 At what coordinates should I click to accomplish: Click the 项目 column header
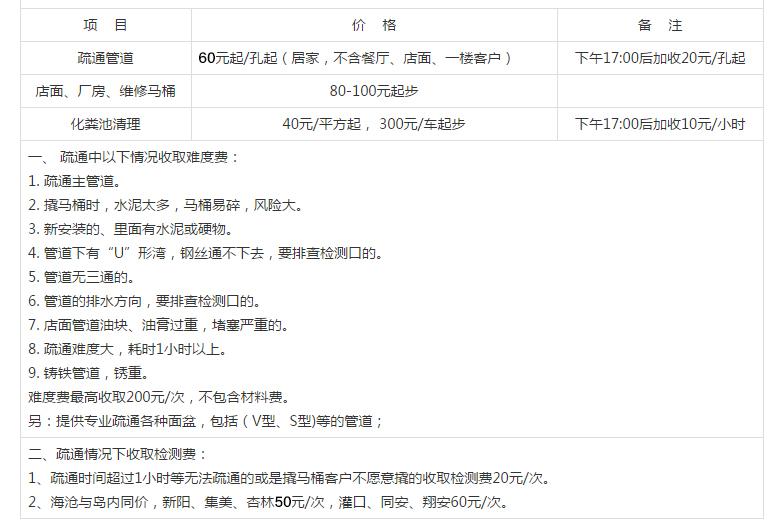105,25
